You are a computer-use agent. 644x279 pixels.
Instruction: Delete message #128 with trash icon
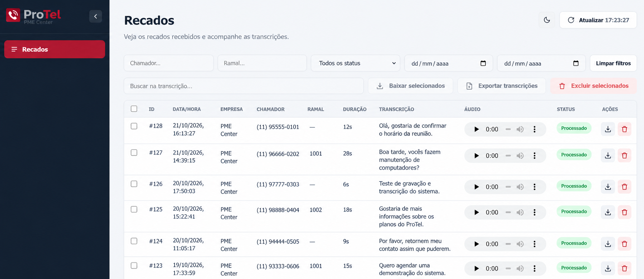click(624, 129)
